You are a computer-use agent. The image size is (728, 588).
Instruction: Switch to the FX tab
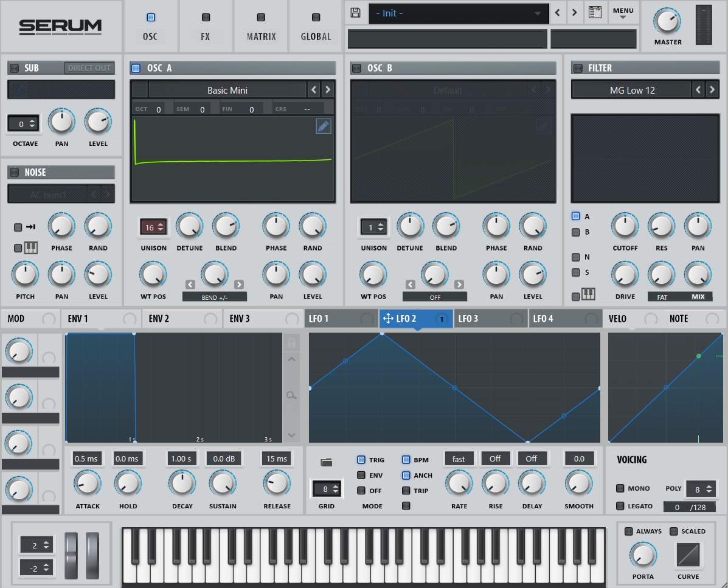point(205,26)
